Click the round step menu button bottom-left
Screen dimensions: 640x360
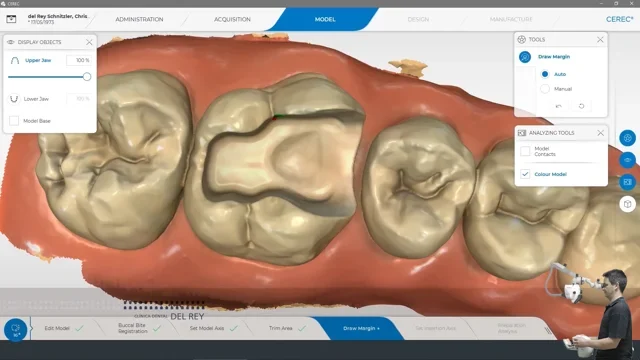point(16,330)
